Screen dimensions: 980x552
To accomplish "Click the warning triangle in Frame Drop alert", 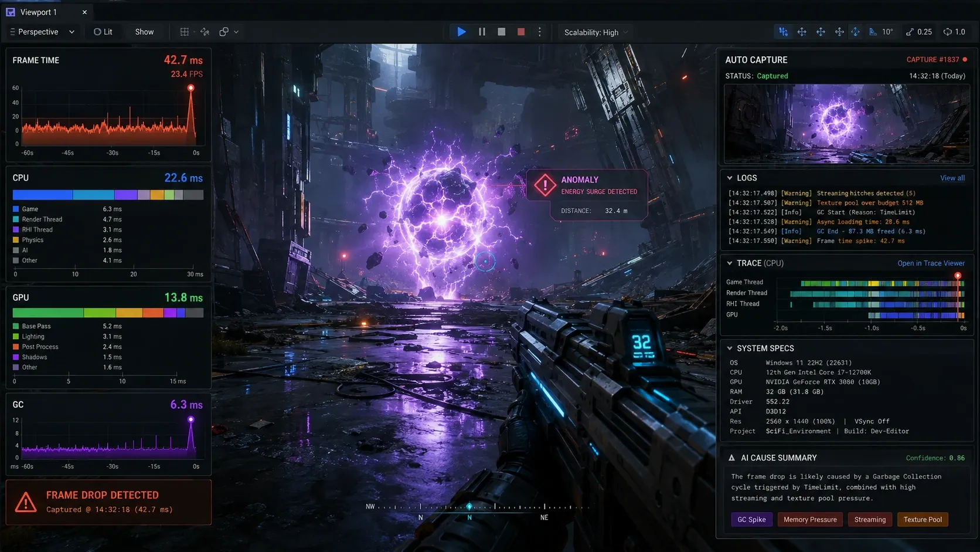I will 26,502.
